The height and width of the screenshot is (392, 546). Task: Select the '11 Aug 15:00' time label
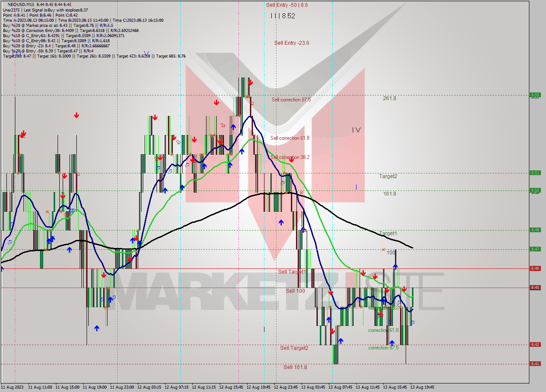coord(67,387)
